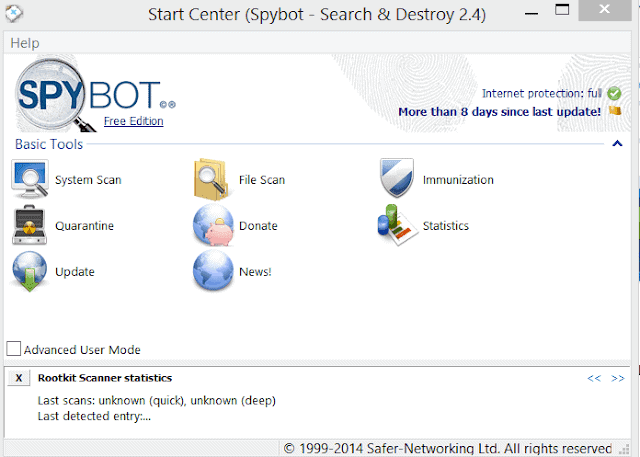
Task: Click the Update globe download icon
Action: [29, 271]
